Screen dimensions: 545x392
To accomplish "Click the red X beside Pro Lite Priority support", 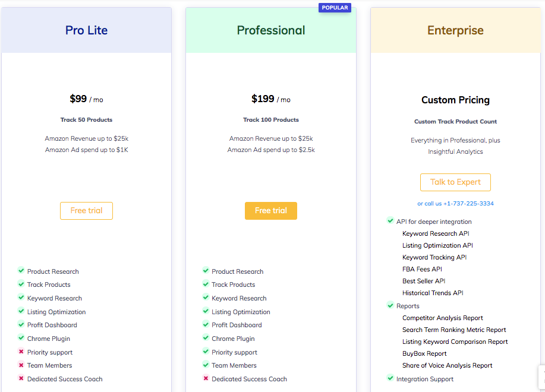I will pyautogui.click(x=21, y=352).
